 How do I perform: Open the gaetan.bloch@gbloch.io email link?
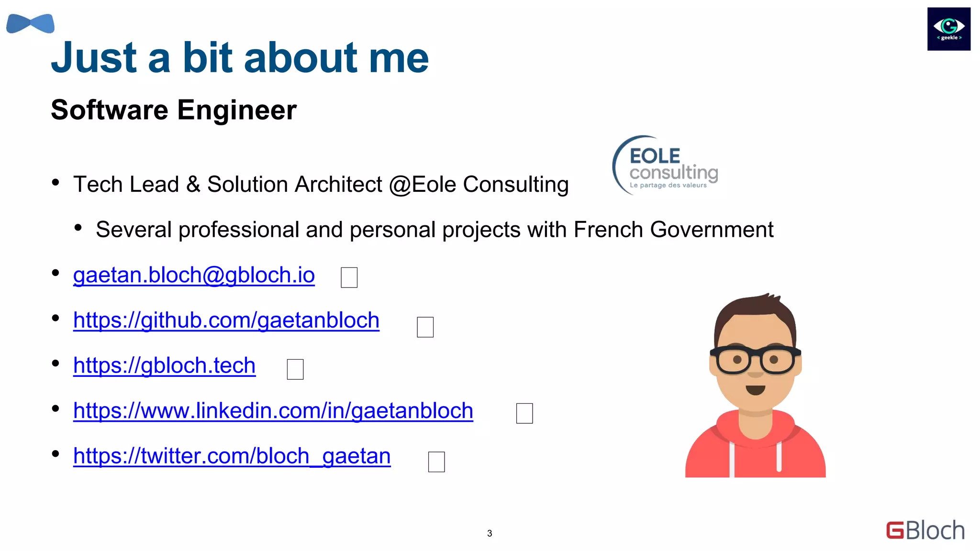[x=194, y=275]
